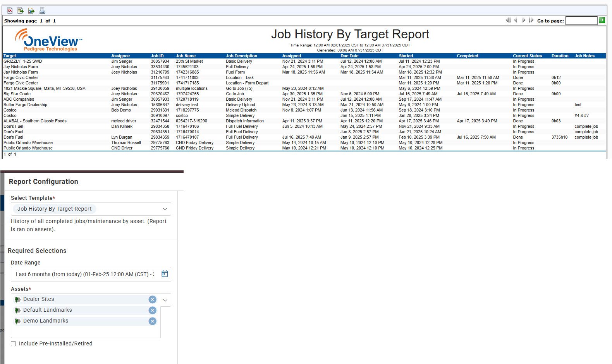Click job ID 30057934
Image resolution: width=612 pixels, height=364 pixels.
[160, 61]
